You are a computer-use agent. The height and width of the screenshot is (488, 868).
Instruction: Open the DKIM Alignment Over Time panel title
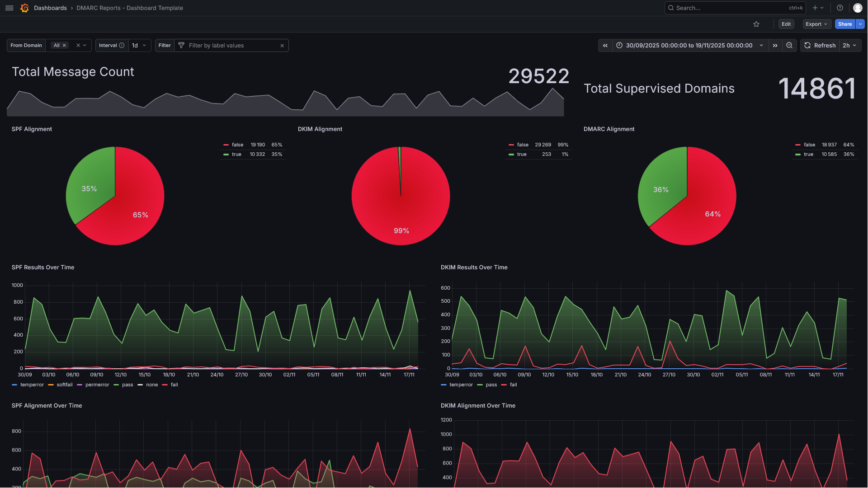tap(478, 406)
